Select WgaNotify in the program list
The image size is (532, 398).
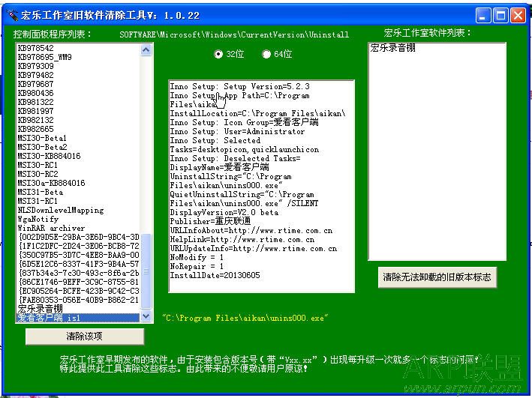[78, 219]
